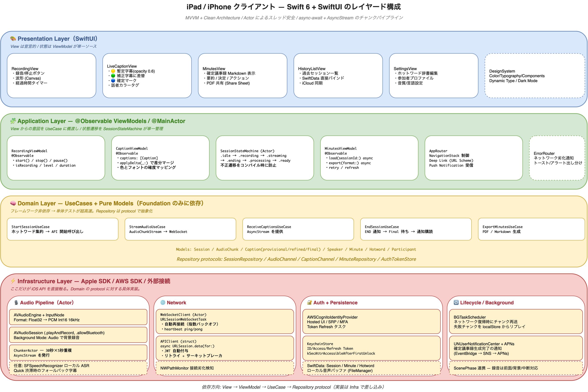Select the ExportMinutesUseCase box
The image size is (588, 392).
click(531, 229)
